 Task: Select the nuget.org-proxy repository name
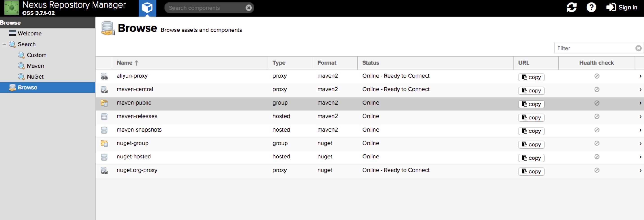coord(137,170)
